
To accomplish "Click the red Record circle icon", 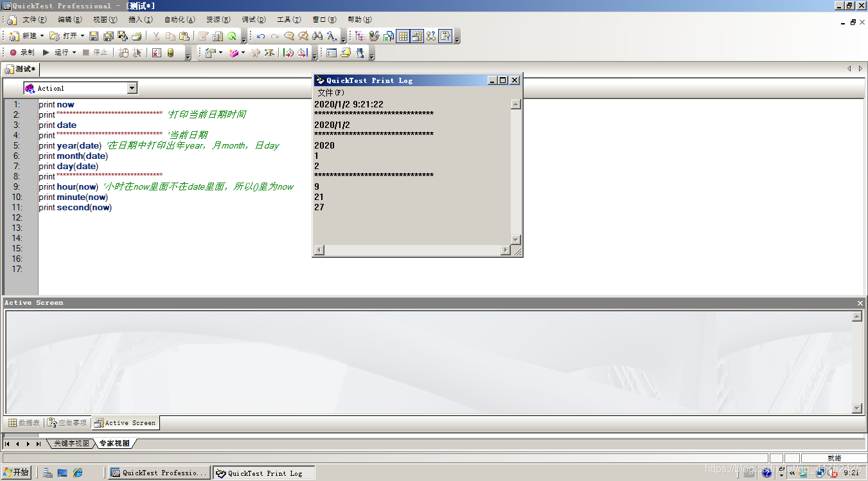I will [x=13, y=53].
